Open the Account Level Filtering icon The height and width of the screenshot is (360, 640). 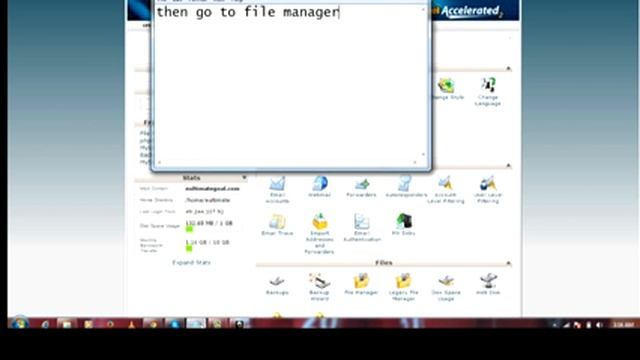(x=446, y=183)
